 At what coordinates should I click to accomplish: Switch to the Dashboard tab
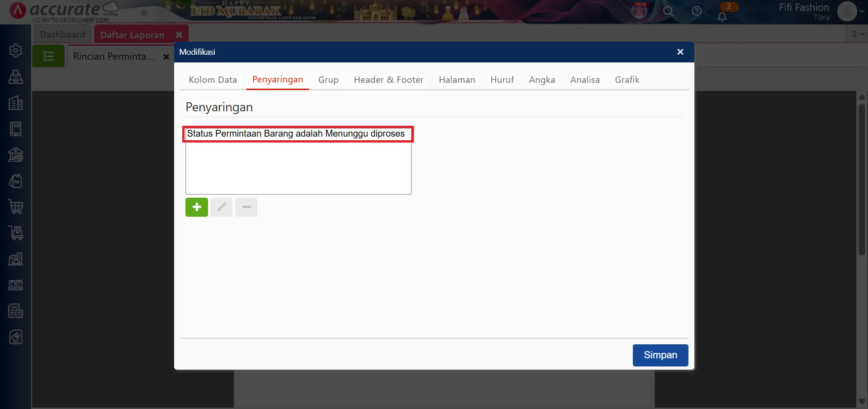62,34
